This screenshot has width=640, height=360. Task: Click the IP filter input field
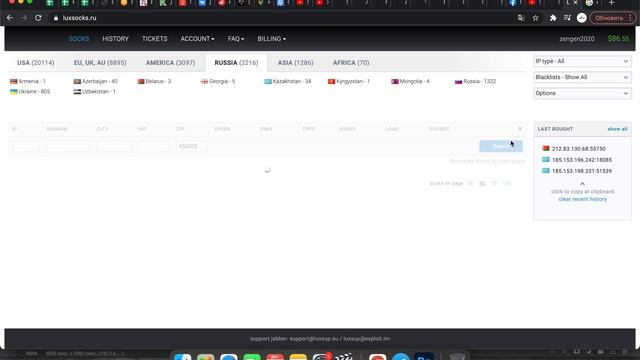pos(26,146)
